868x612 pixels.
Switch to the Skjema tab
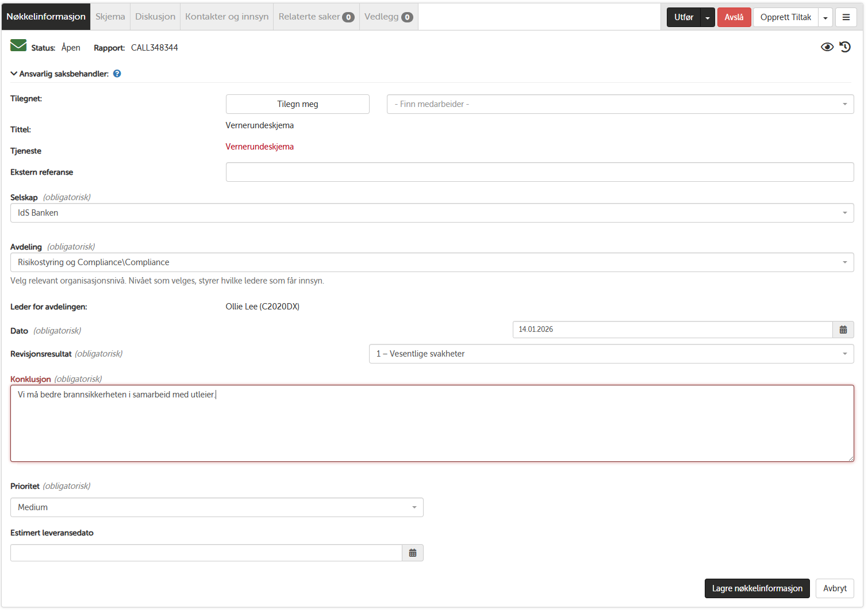coord(110,17)
